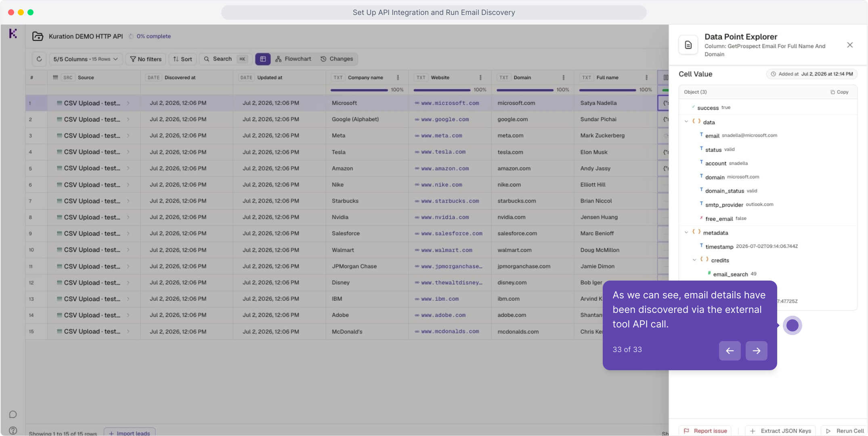Copy the cell value object

[840, 92]
